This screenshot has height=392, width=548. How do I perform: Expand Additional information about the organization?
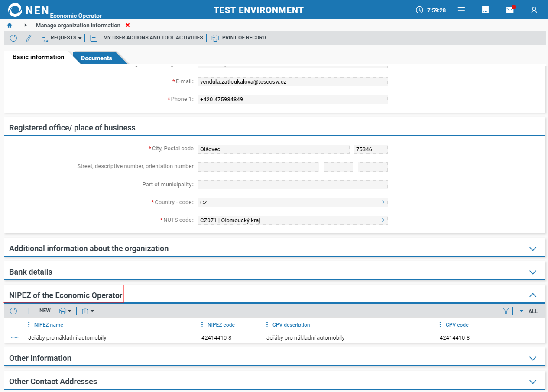coord(533,249)
